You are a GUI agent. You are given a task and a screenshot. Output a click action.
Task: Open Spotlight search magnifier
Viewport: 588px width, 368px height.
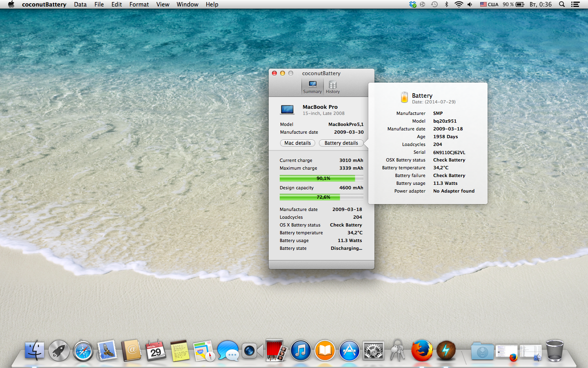562,4
